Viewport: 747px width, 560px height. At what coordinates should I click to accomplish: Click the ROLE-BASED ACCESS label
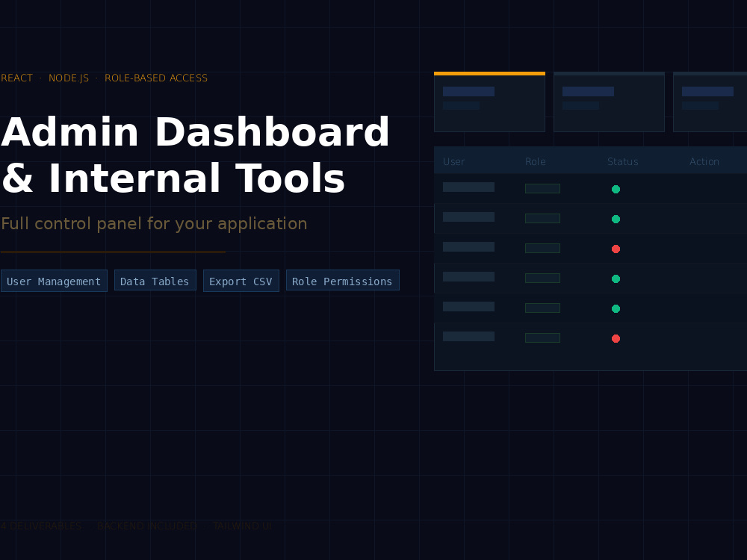coord(156,78)
